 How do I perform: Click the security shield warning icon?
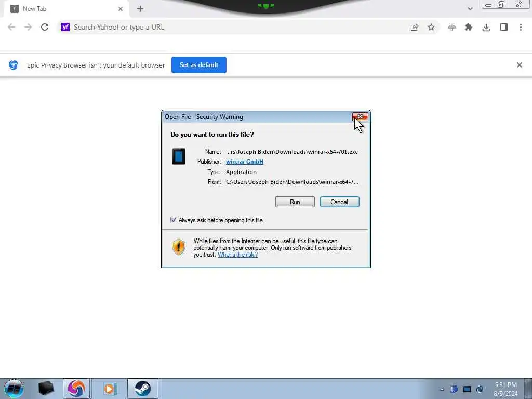pyautogui.click(x=179, y=247)
